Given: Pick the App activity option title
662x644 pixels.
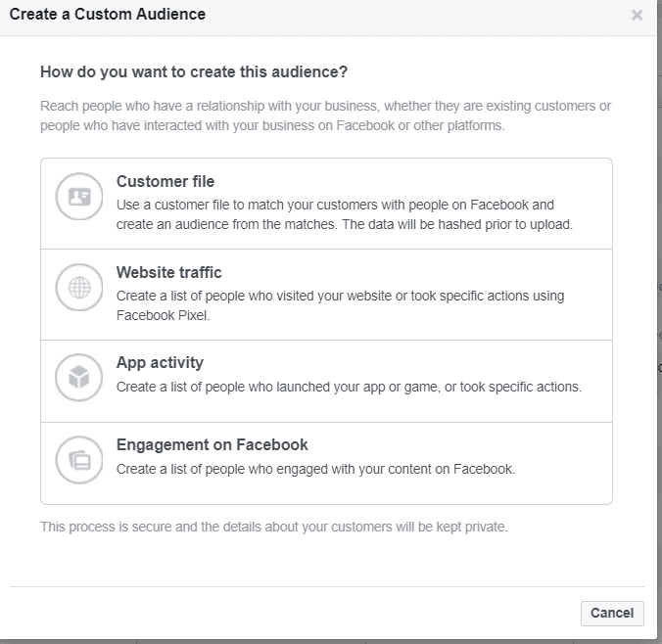Looking at the screenshot, I should [160, 362].
